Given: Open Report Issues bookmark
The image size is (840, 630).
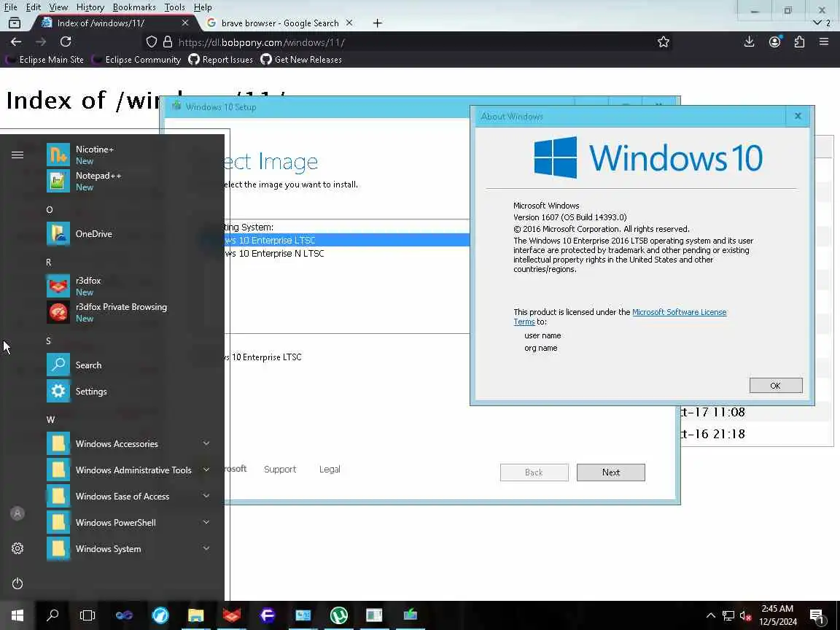Looking at the screenshot, I should pos(221,60).
